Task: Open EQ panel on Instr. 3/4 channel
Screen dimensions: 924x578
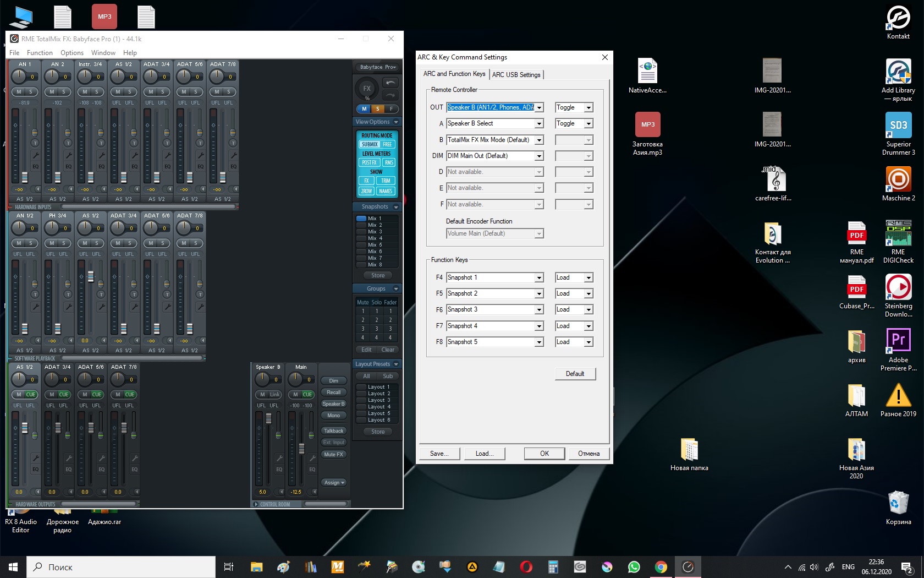Action: click(101, 166)
